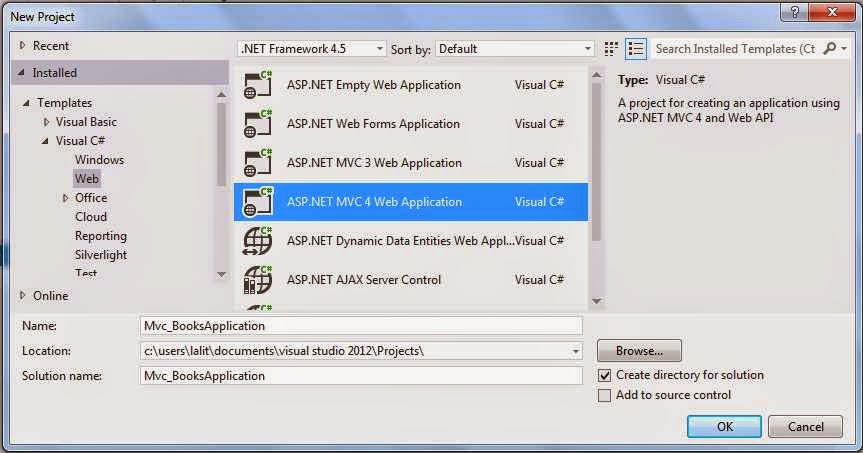Viewport: 863px width, 453px height.
Task: Click the Browse... button
Action: tap(639, 351)
